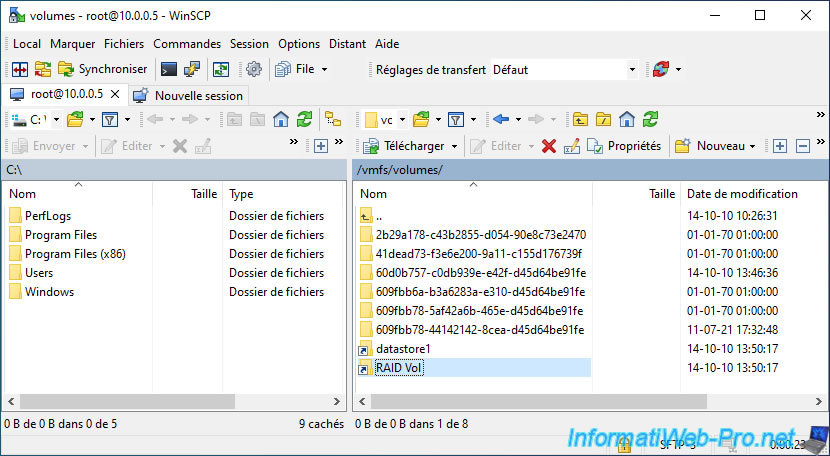Click the keep remote directory up to date icon
The width and height of the screenshot is (830, 456).
tap(220, 69)
